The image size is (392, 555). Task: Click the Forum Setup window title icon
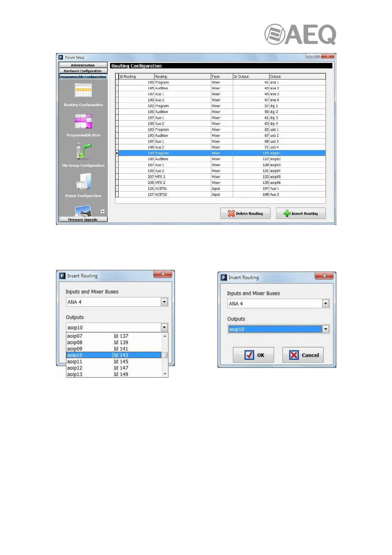point(61,57)
